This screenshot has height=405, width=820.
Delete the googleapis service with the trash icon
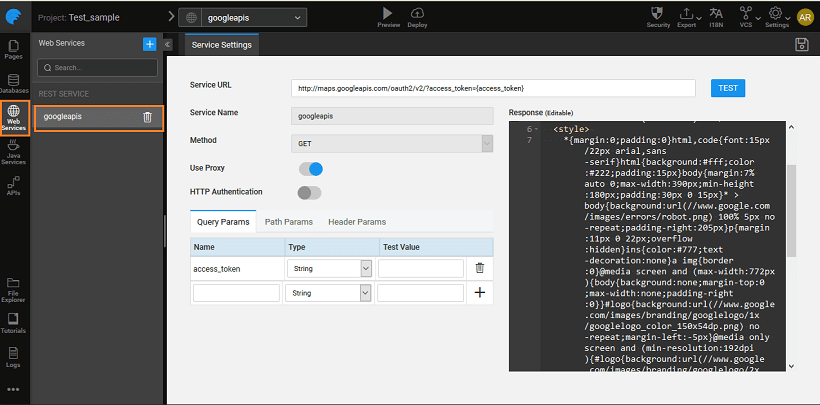[147, 117]
